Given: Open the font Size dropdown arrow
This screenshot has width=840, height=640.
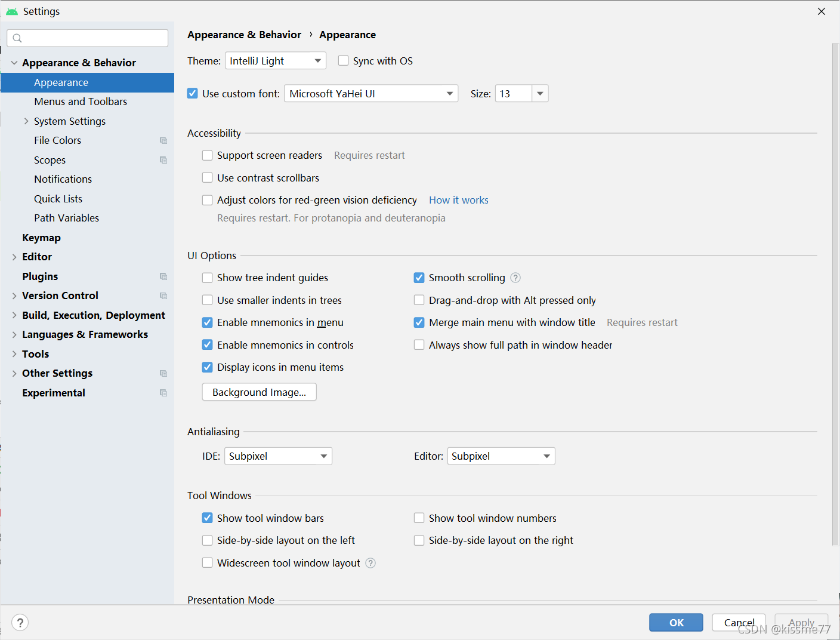Looking at the screenshot, I should tap(540, 93).
